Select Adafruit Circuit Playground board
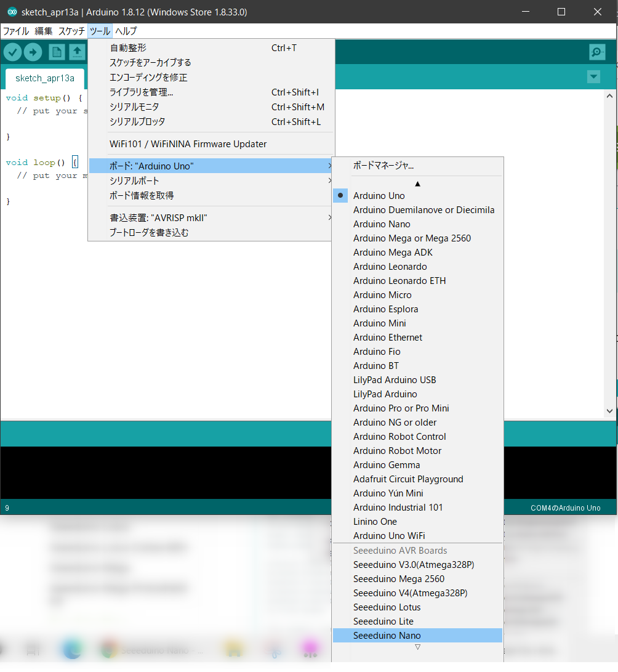The width and height of the screenshot is (618, 672). [x=417, y=479]
